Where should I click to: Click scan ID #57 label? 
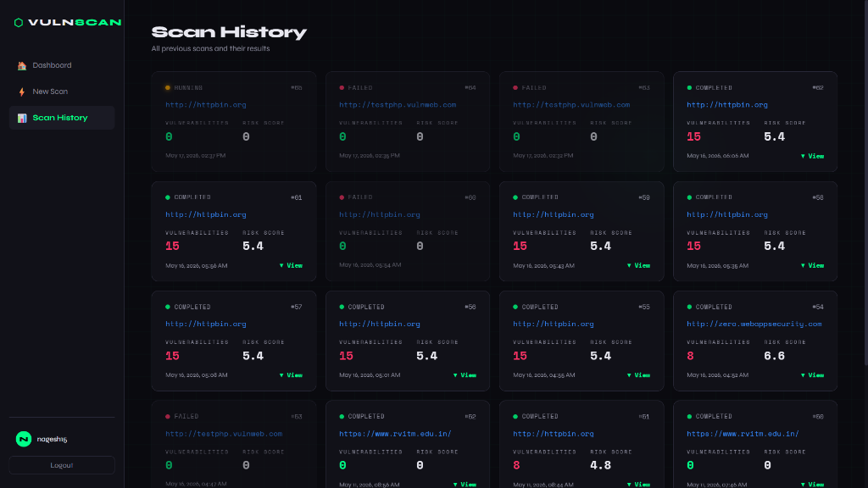[296, 307]
